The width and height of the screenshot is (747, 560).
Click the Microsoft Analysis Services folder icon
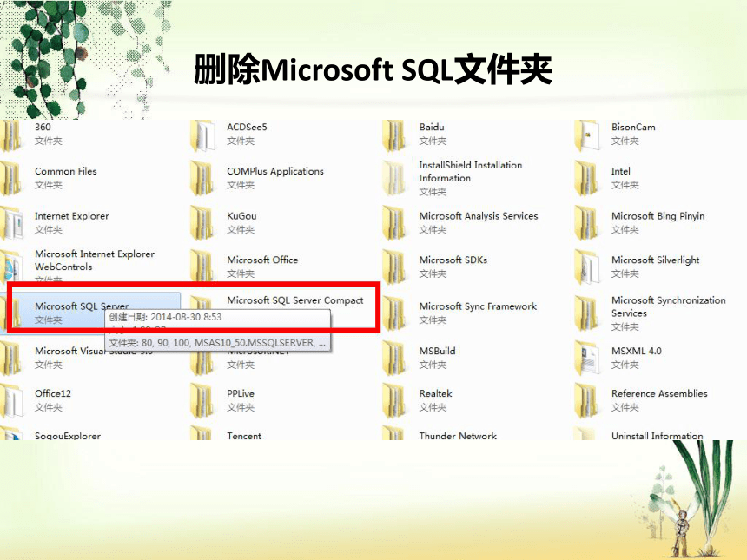point(394,223)
